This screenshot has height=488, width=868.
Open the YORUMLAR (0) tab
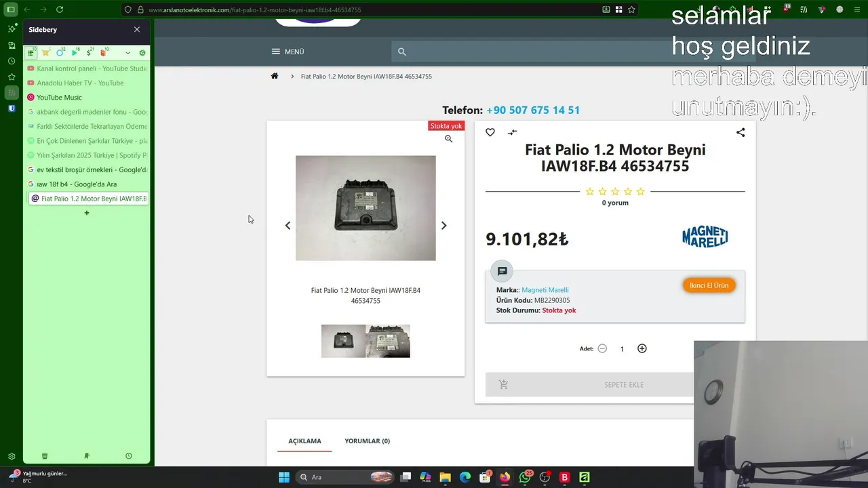click(x=367, y=441)
